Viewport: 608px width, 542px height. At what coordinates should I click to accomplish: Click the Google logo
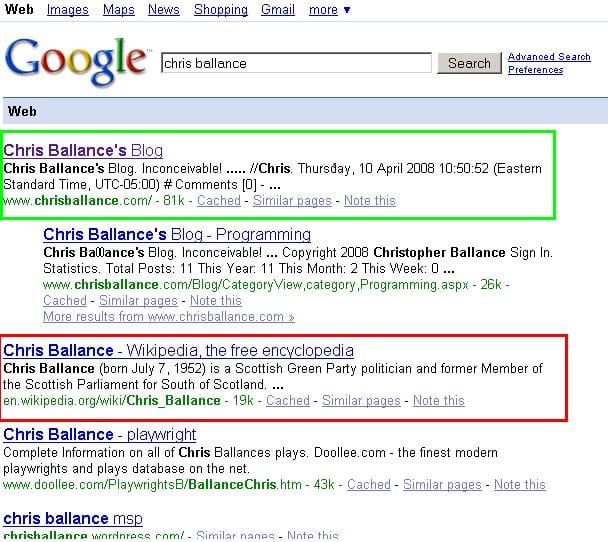[77, 61]
